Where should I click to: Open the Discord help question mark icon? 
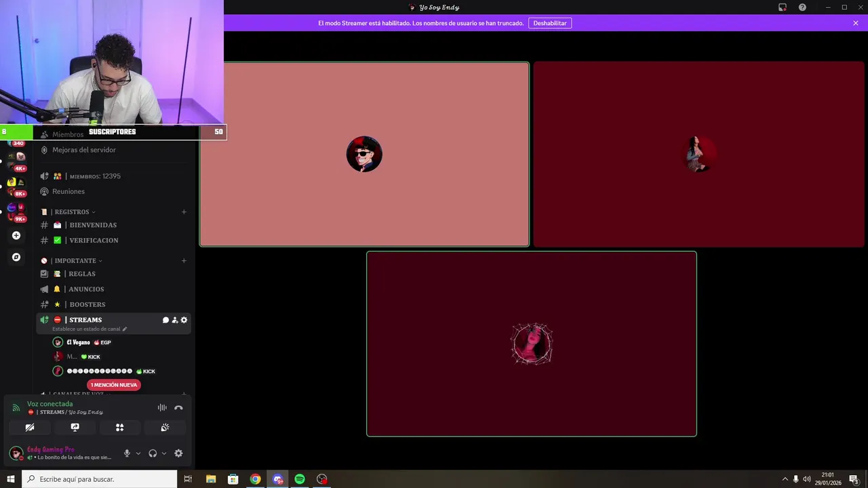(802, 7)
